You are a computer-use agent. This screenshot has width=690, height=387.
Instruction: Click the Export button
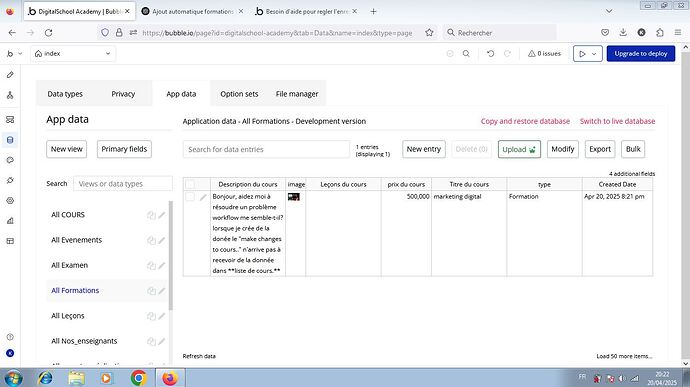[x=600, y=149]
